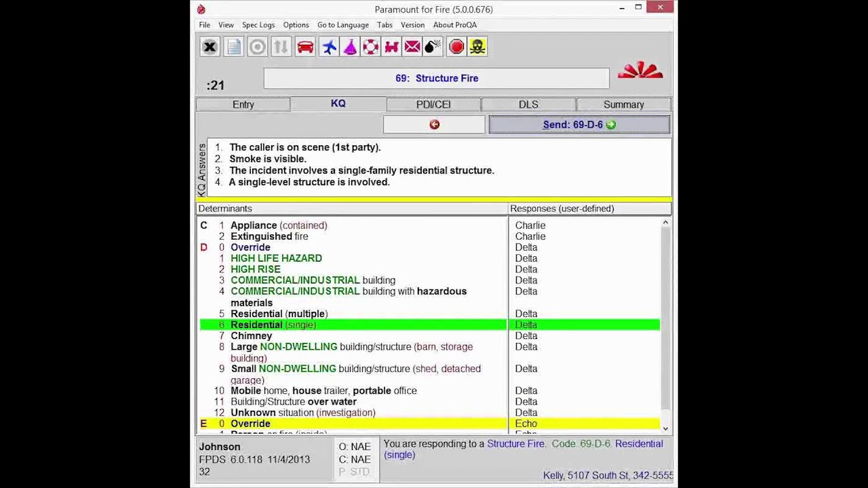Click the magenta train toolbar icon

coord(391,47)
